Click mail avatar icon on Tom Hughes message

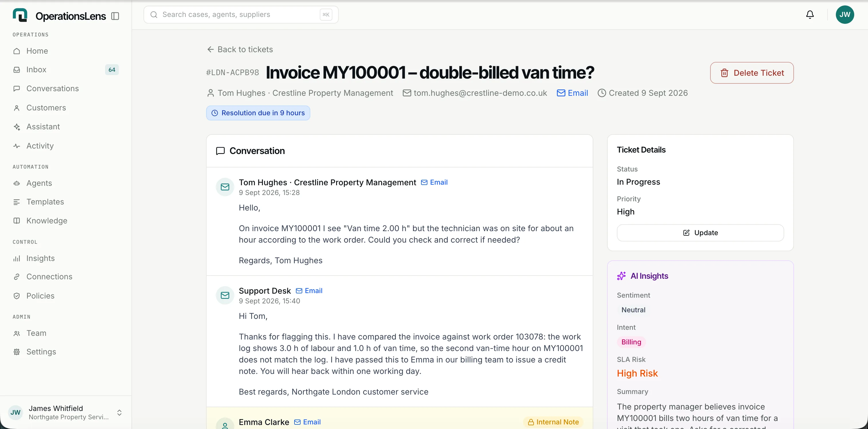tap(225, 187)
